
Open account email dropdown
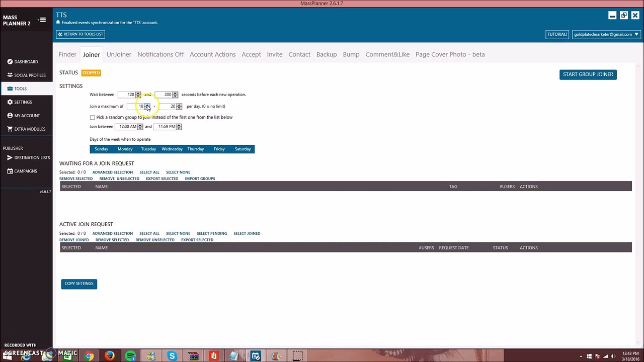coord(606,34)
